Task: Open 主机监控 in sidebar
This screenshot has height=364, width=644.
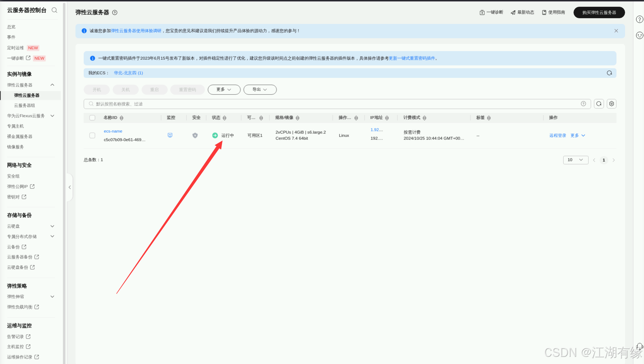Action: [19, 347]
